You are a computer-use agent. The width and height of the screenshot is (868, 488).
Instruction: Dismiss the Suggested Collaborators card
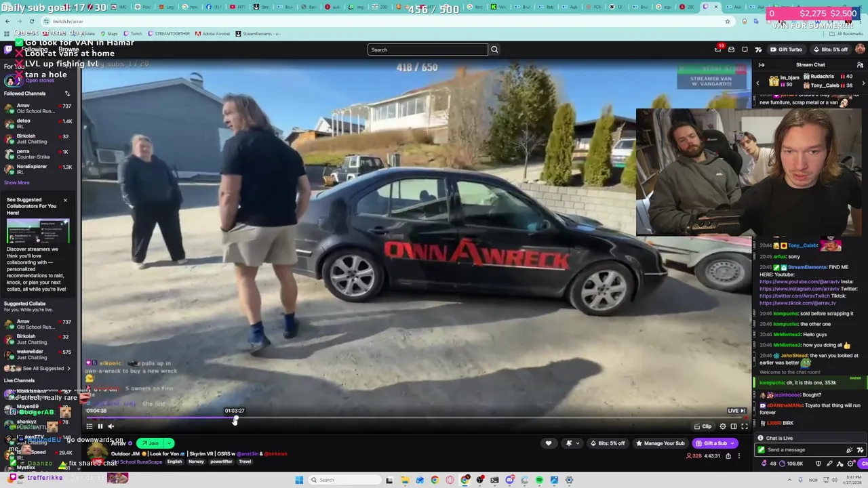65,200
